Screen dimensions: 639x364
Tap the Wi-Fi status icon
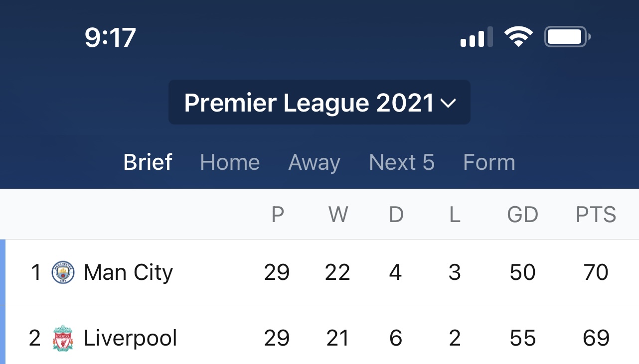(518, 37)
